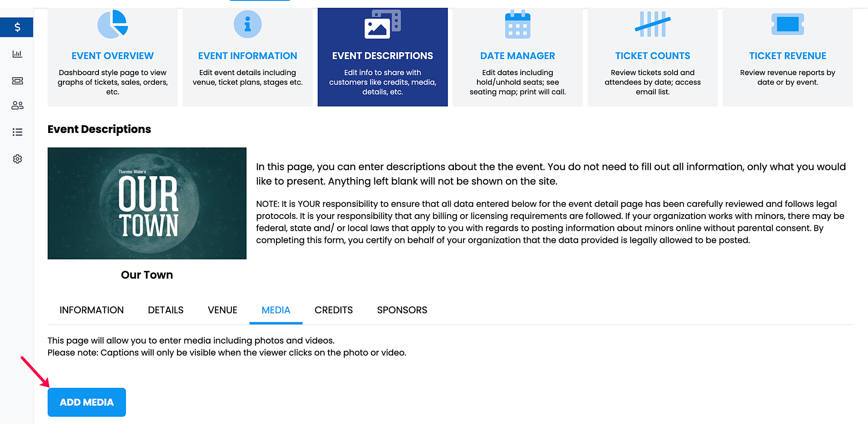Click the Event Descriptions image icon

[x=382, y=24]
